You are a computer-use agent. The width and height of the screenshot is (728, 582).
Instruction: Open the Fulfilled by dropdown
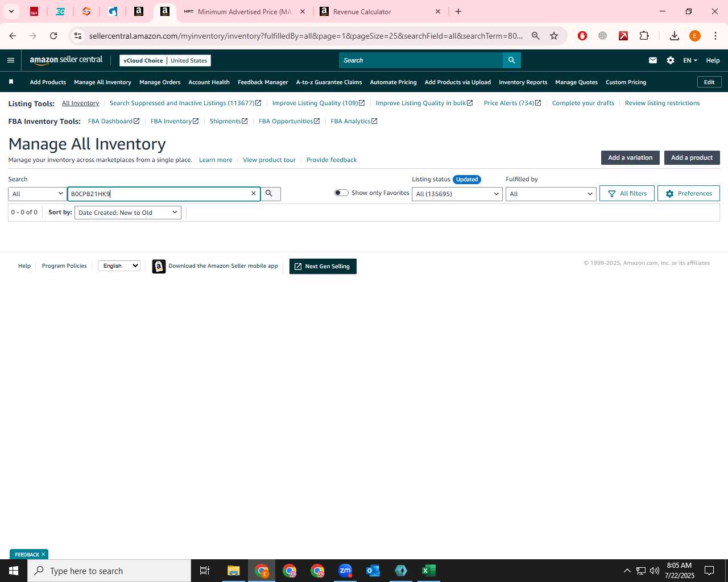click(551, 194)
